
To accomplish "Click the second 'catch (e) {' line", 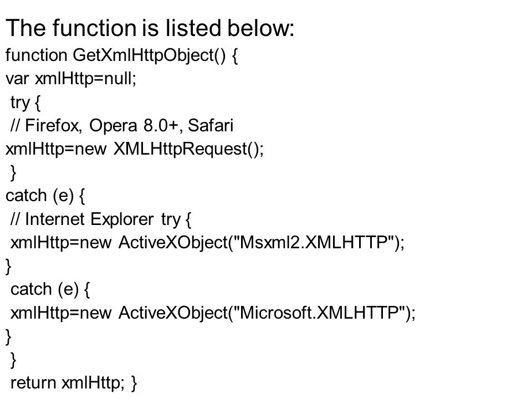I will 50,289.
